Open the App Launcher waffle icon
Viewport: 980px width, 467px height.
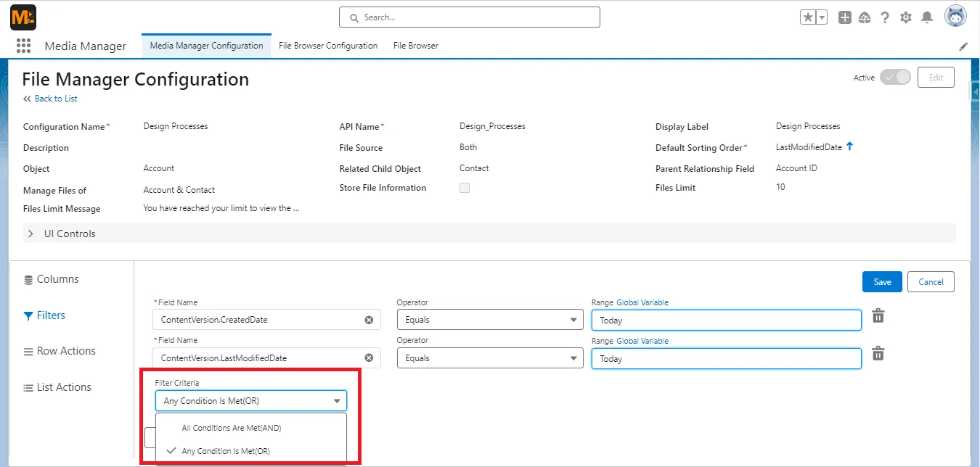pyautogui.click(x=23, y=45)
